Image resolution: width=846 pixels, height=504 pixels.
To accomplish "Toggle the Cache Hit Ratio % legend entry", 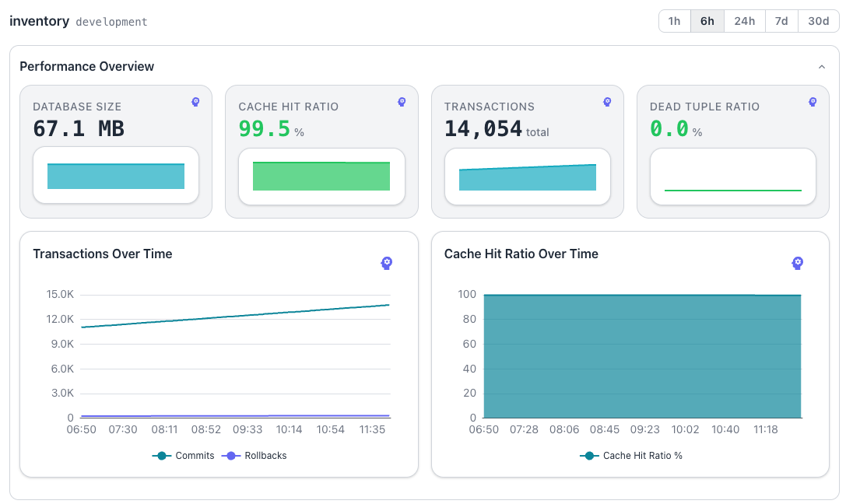I will tap(631, 456).
